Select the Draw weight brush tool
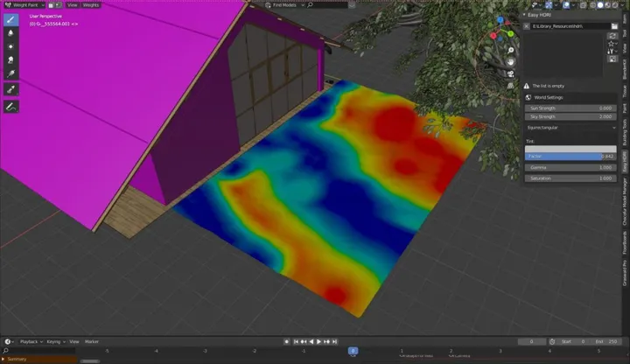 (10, 19)
